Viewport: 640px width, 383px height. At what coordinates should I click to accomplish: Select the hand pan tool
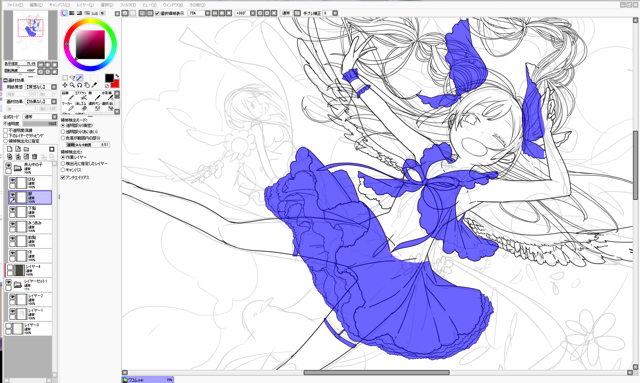pyautogui.click(x=87, y=85)
